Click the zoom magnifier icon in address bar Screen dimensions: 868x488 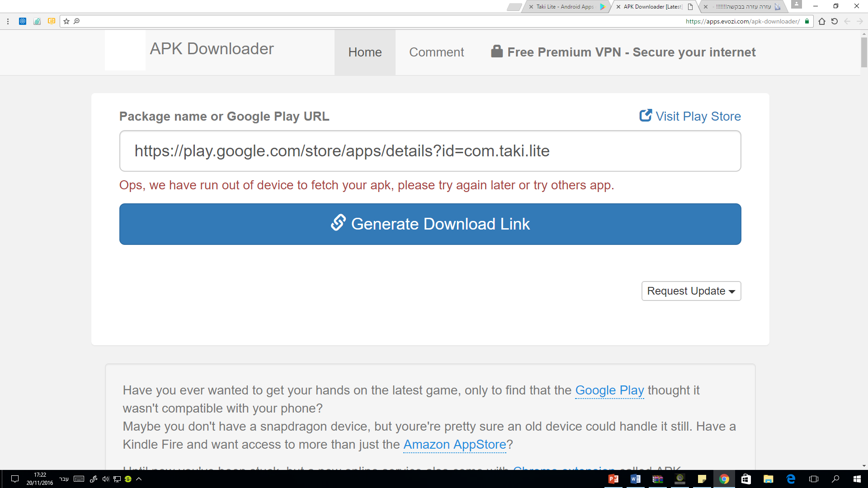pos(77,21)
